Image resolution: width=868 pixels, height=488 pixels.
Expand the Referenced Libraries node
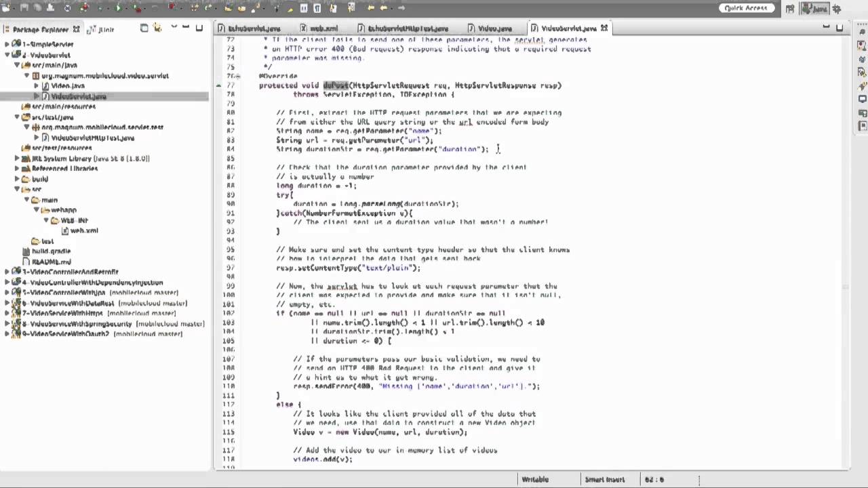pyautogui.click(x=17, y=169)
